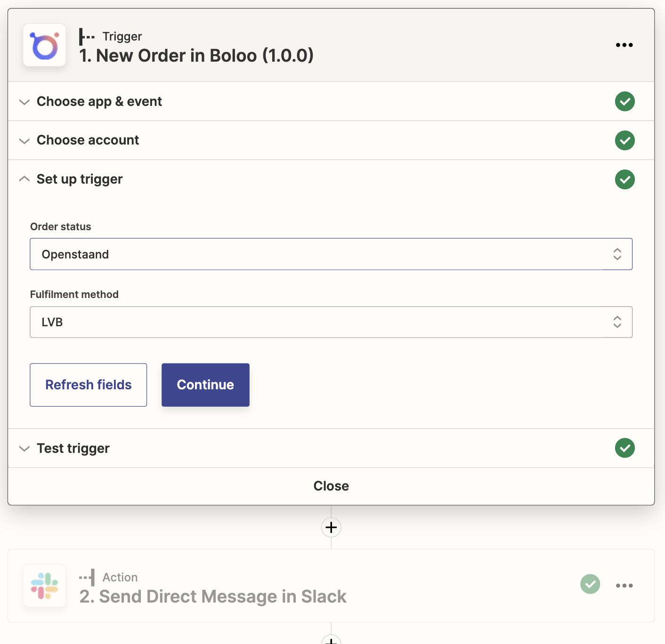
Task: Open step 2 Send Direct Message in Slack
Action: click(x=213, y=596)
